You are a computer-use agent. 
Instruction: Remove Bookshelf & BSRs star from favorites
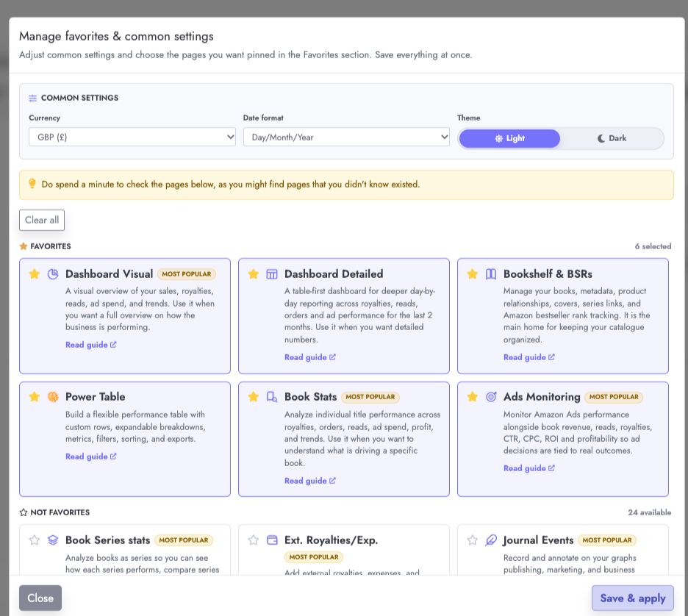[472, 274]
